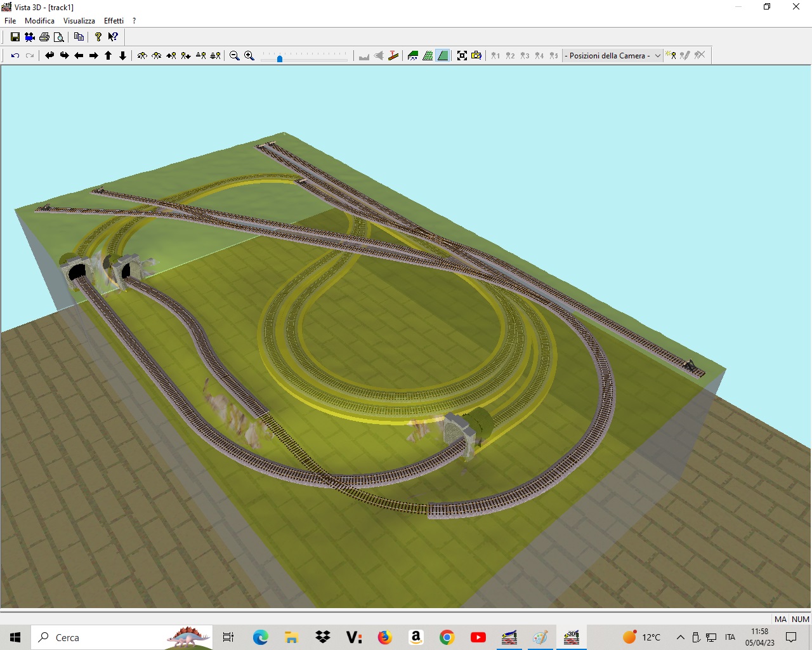Click the zoom out magnifier icon
This screenshot has width=812, height=650.
pyautogui.click(x=234, y=56)
